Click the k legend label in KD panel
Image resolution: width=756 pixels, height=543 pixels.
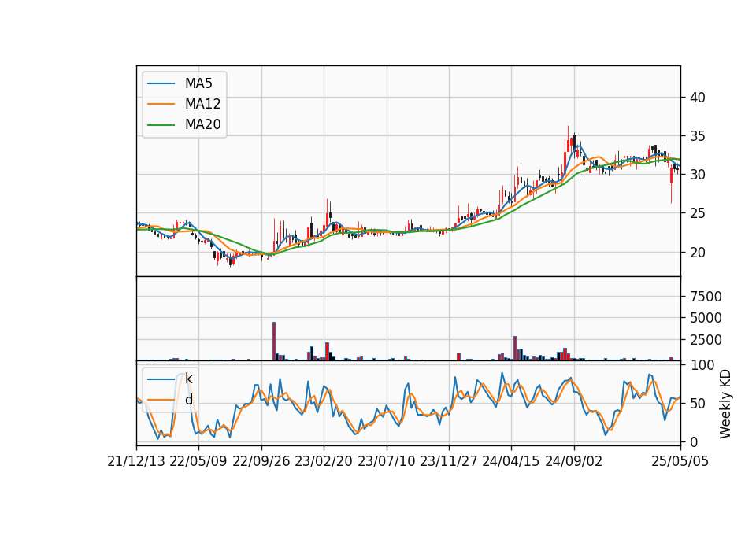188,379
